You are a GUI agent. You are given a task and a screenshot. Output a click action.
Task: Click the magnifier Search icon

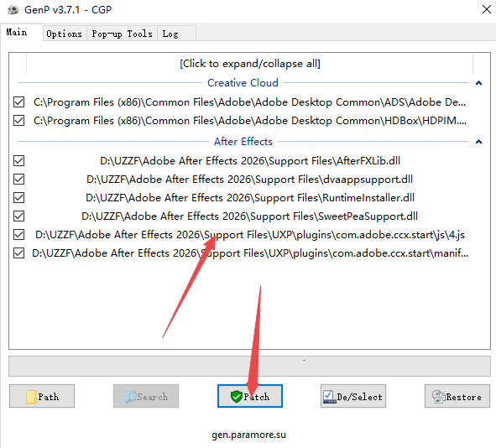130,397
